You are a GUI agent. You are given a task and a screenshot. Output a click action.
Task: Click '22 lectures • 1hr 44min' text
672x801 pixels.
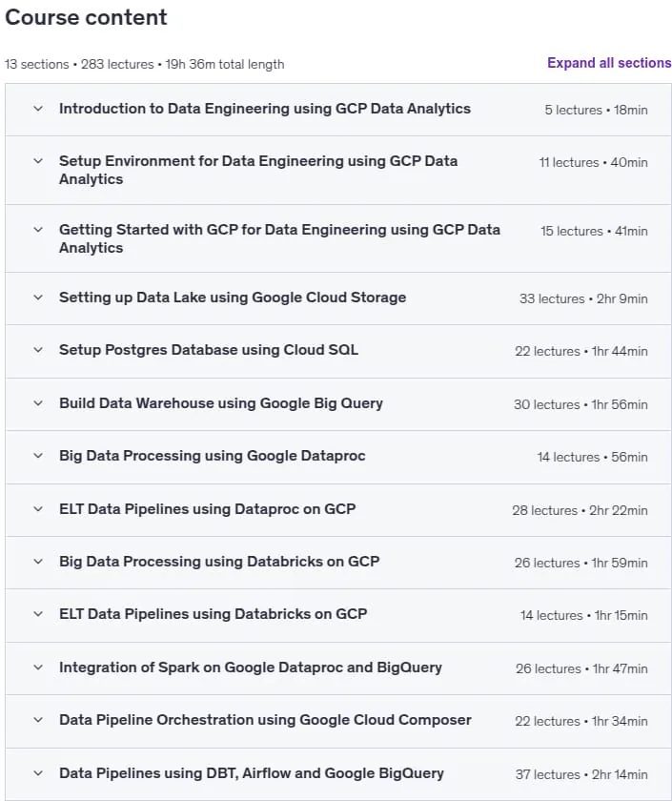[581, 352]
